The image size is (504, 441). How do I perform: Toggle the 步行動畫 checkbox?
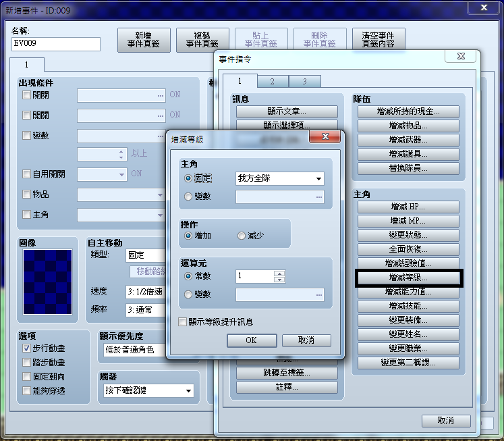(26, 348)
